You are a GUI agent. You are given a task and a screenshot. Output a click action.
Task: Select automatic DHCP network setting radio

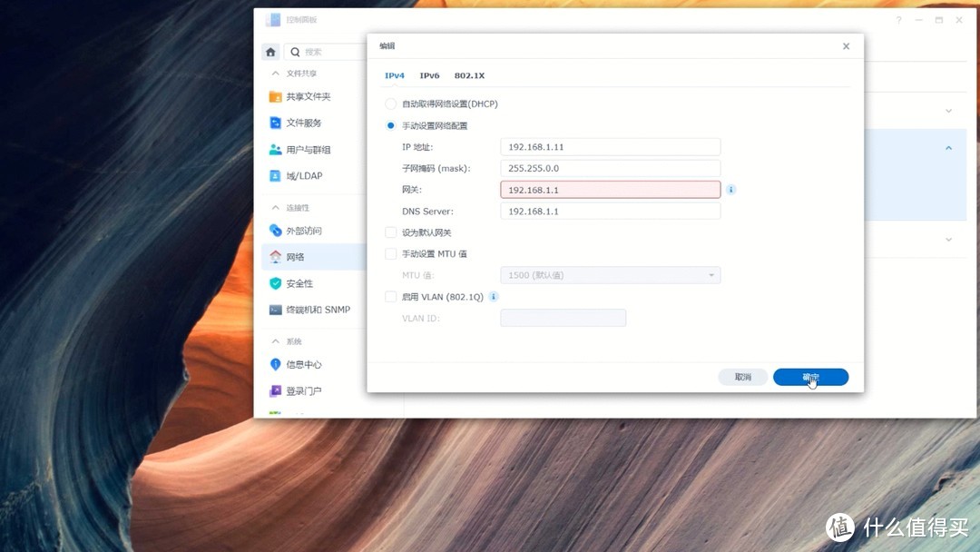(390, 103)
